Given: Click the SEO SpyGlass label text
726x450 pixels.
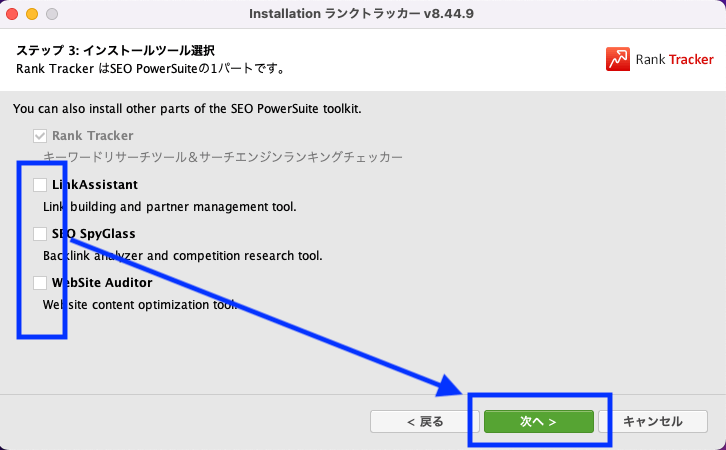Looking at the screenshot, I should tap(94, 234).
